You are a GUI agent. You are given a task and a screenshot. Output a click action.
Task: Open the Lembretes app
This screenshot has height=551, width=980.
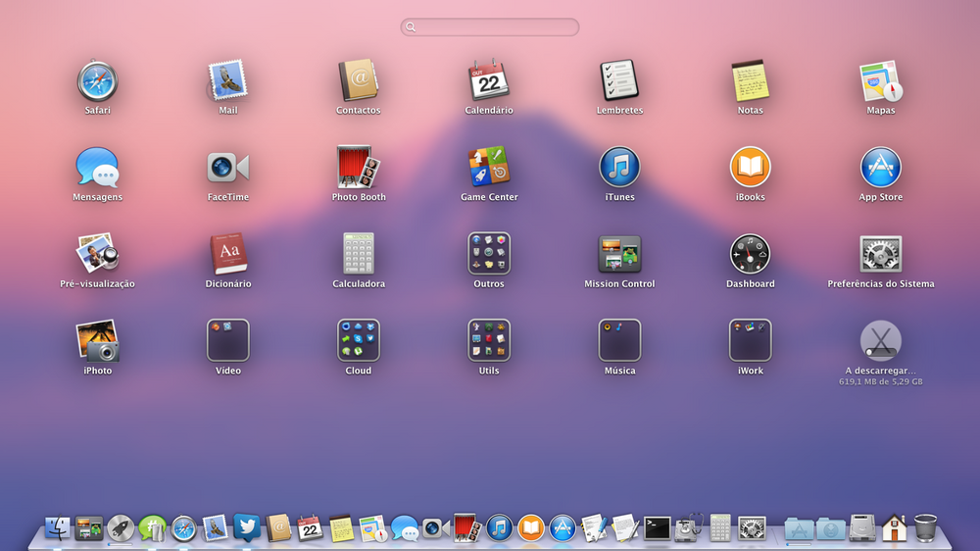[x=619, y=80]
